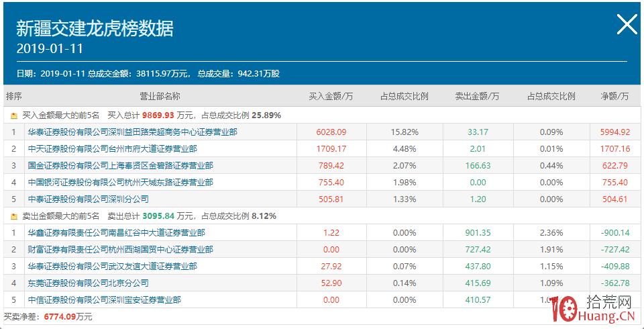Select buy amount 505.81
Image resolution: width=644 pixels, height=329 pixels.
pos(331,199)
